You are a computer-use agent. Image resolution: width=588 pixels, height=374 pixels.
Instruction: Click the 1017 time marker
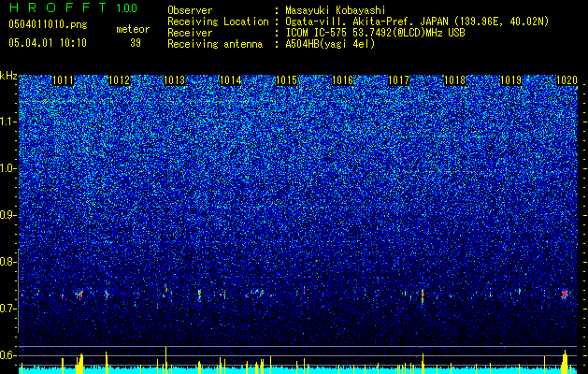(398, 80)
